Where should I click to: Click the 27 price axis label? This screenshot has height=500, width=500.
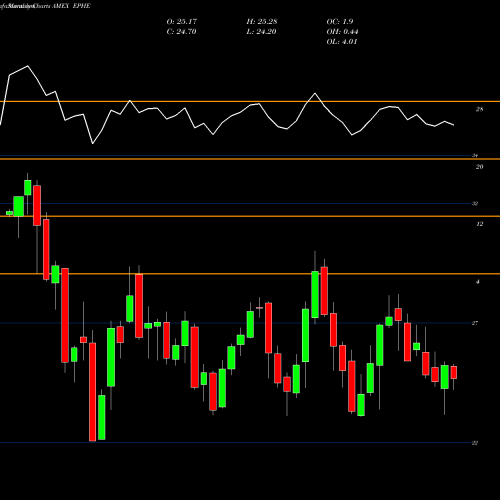(475, 323)
